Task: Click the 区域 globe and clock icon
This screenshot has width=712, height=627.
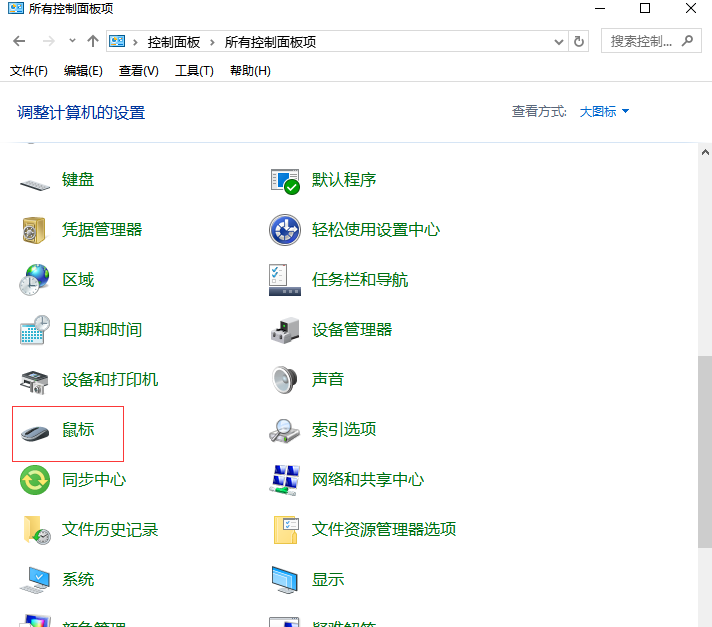Action: click(34, 280)
